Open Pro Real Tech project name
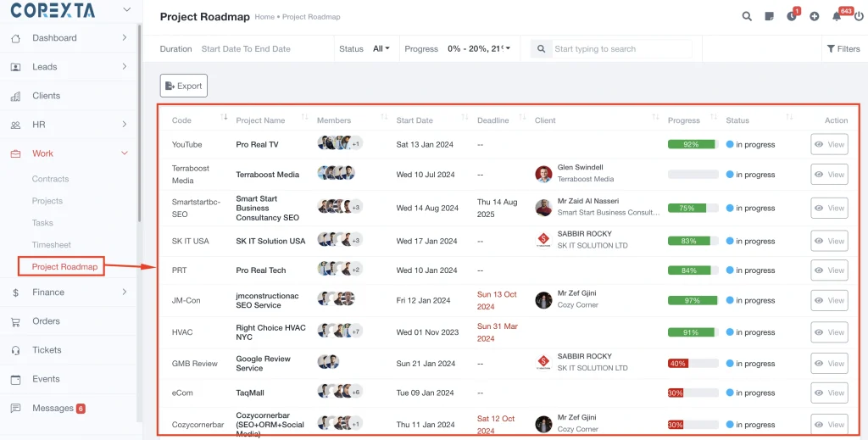 click(x=261, y=270)
